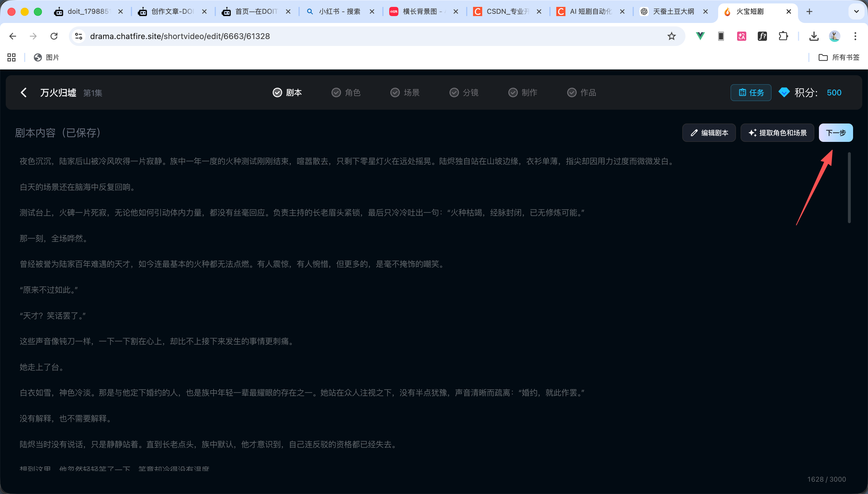Click the checkmark icon on 剧本 step
Viewport: 868px width, 494px height.
277,92
